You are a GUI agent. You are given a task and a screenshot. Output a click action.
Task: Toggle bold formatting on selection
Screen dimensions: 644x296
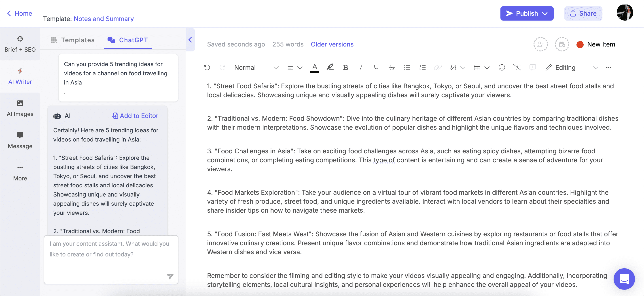(346, 67)
